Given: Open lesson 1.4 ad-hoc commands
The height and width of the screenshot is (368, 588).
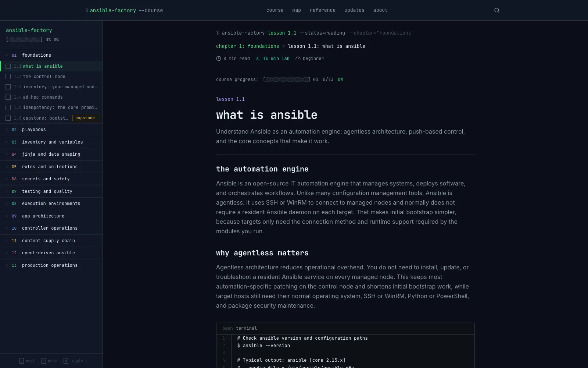Looking at the screenshot, I should (x=51, y=97).
